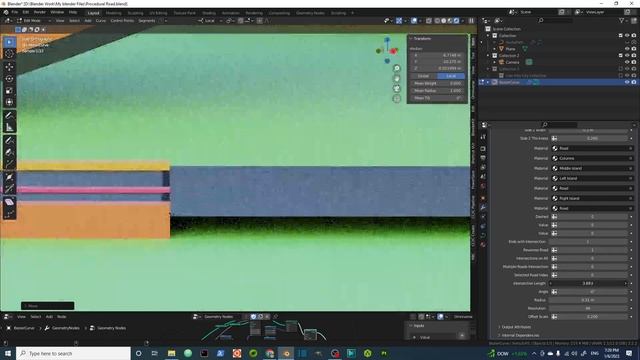This screenshot has height=360, width=640.
Task: Open the Window menu
Action: pyautogui.click(x=57, y=12)
